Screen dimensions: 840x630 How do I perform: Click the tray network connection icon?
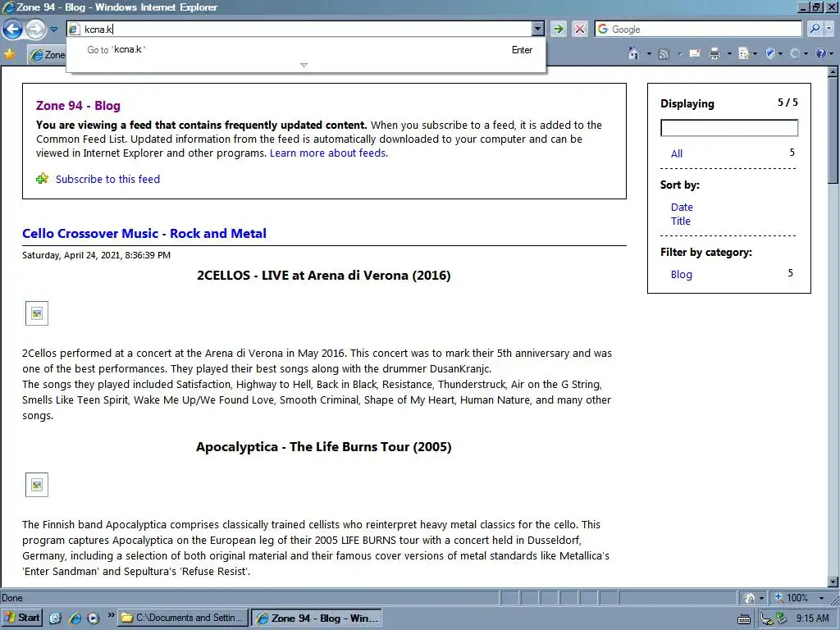pyautogui.click(x=767, y=619)
